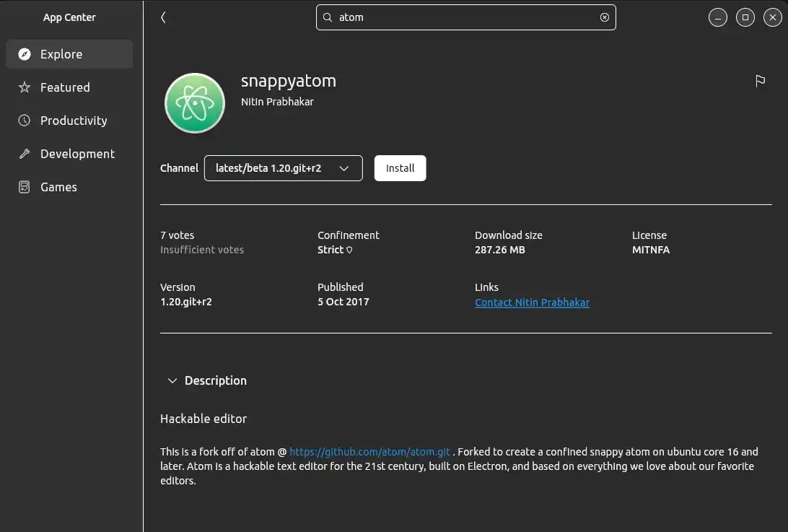Open the Productivity category
This screenshot has height=532, width=788.
[x=69, y=121]
